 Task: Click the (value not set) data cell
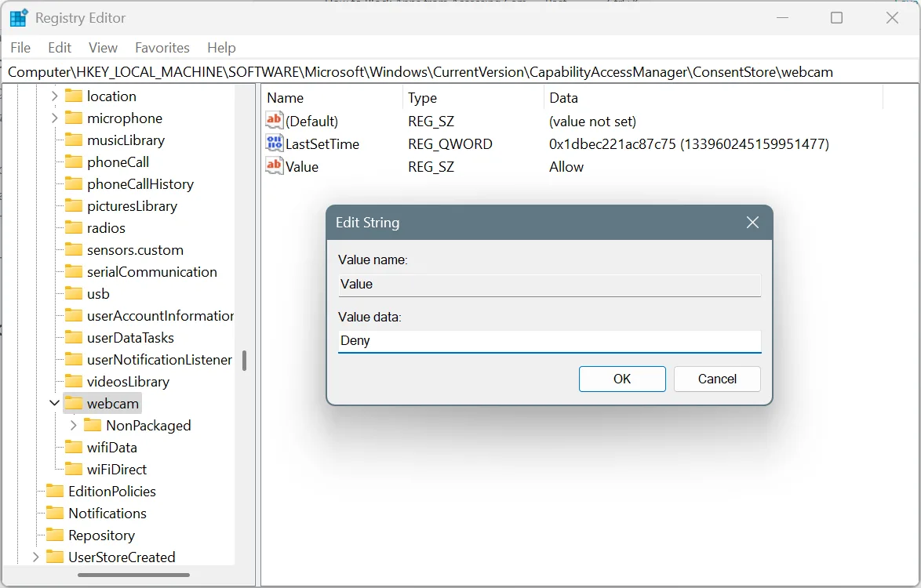pyautogui.click(x=592, y=122)
